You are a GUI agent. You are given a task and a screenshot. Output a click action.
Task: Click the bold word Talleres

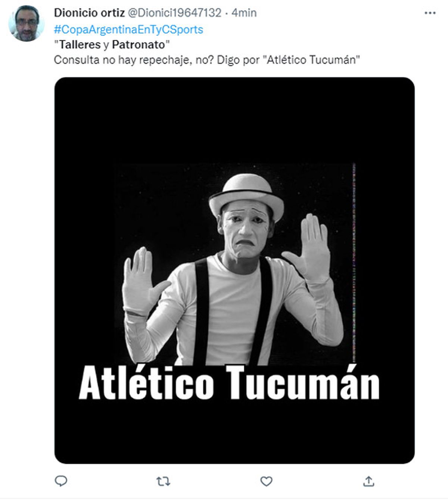(80, 45)
